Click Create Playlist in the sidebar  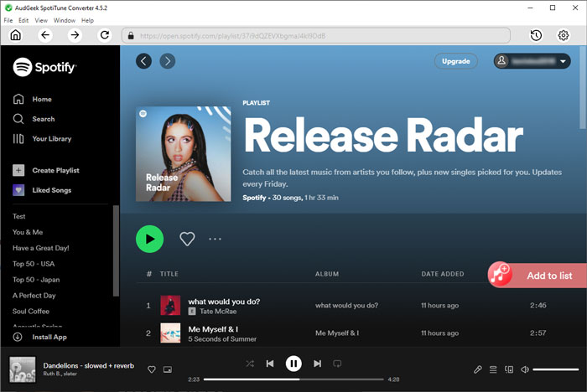pos(45,170)
